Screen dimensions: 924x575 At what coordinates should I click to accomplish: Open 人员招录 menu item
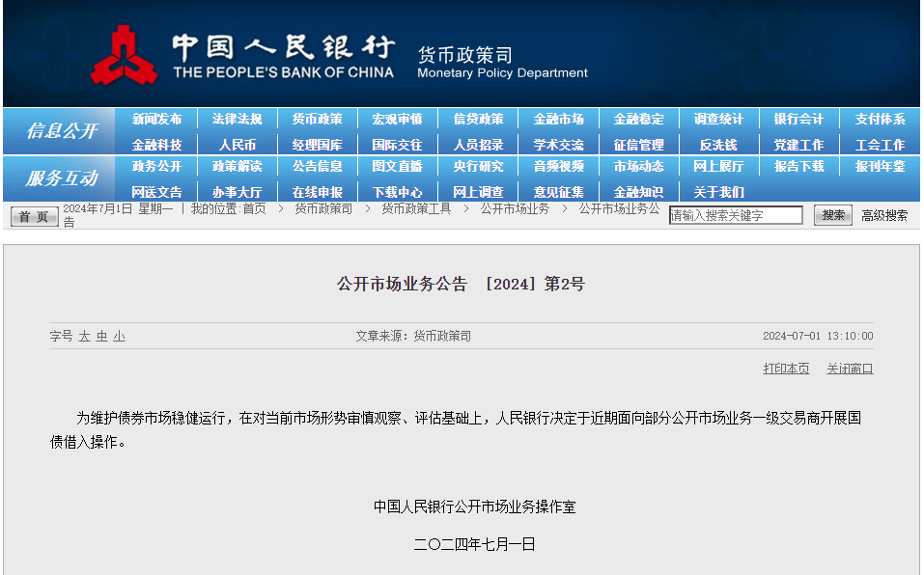tap(478, 145)
